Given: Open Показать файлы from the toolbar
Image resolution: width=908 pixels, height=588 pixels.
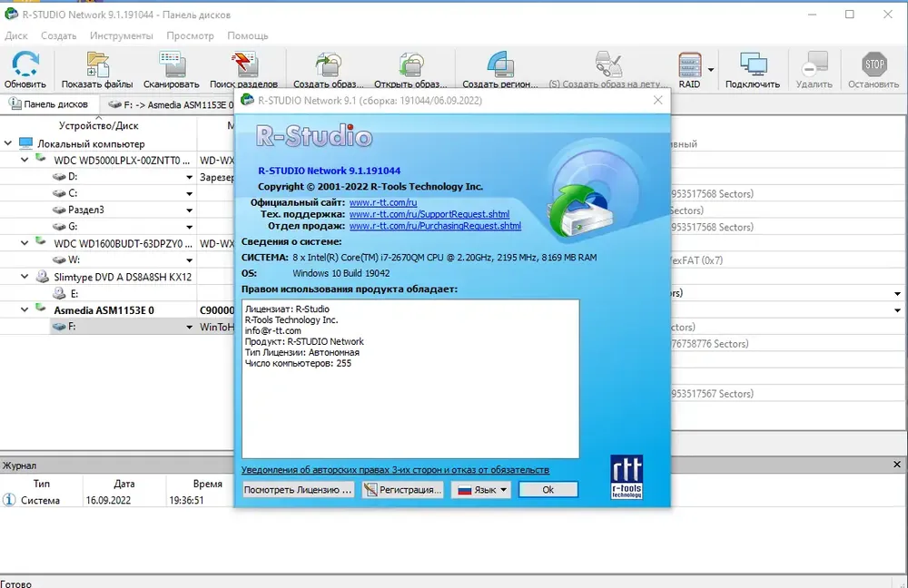Looking at the screenshot, I should [97, 70].
